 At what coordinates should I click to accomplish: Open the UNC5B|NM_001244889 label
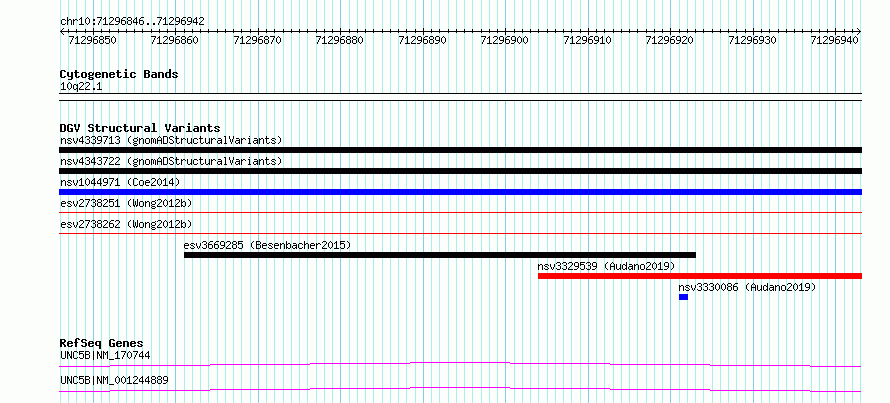114,380
